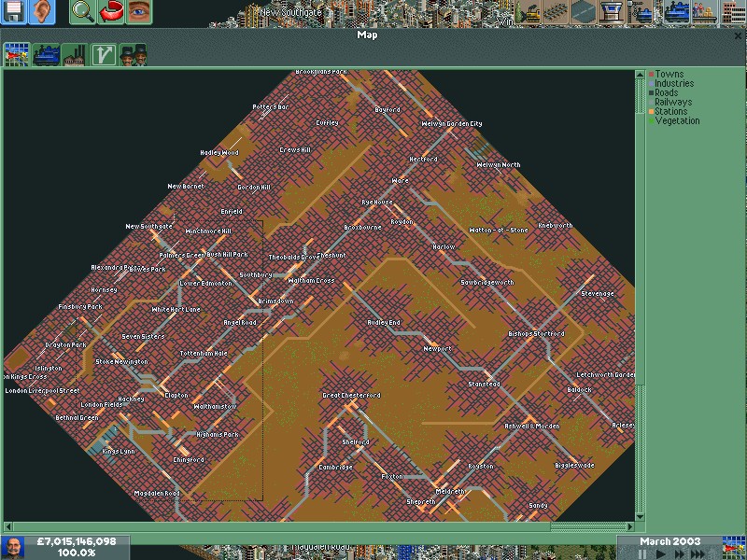The height and width of the screenshot is (560, 747).
Task: Open the crane build vehicles tool
Action: coord(639,12)
